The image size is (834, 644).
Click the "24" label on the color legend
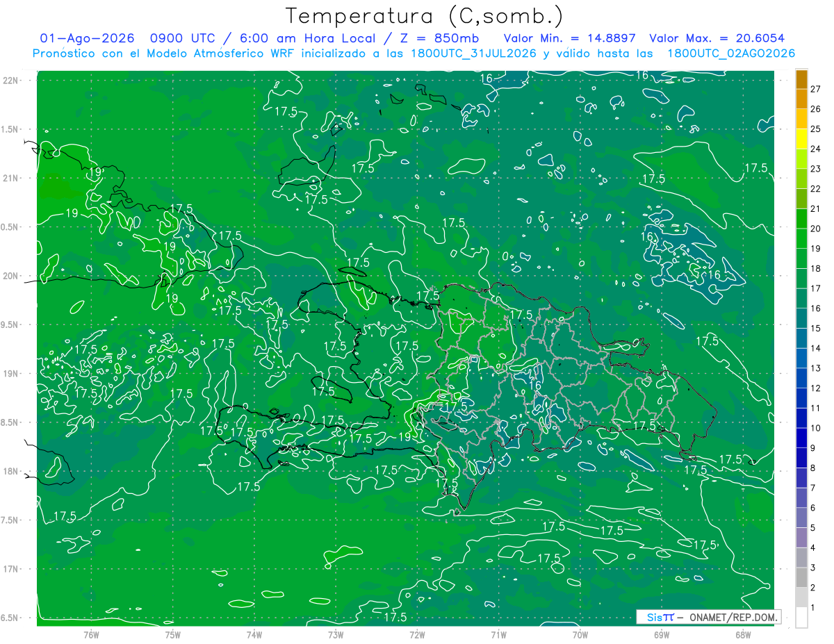pyautogui.click(x=816, y=149)
